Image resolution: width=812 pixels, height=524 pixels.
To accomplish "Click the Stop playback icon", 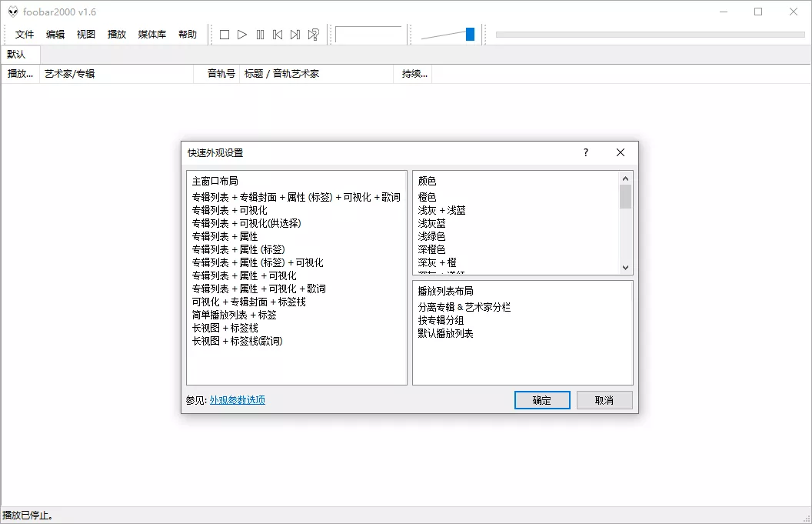I will click(x=224, y=34).
